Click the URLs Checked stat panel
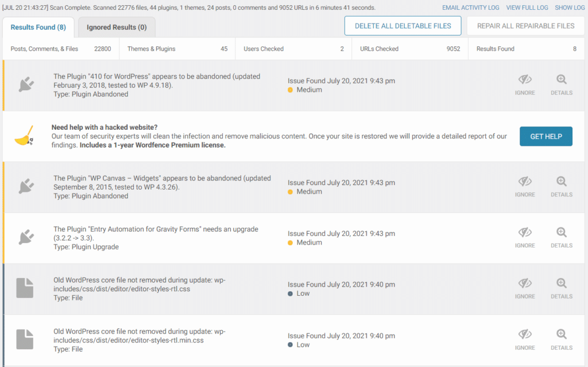The height and width of the screenshot is (367, 588). tap(409, 49)
